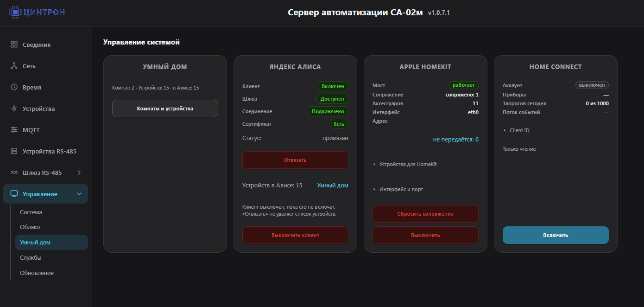Select the Облако submenu item
Image resolution: width=644 pixels, height=307 pixels.
pos(51,227)
